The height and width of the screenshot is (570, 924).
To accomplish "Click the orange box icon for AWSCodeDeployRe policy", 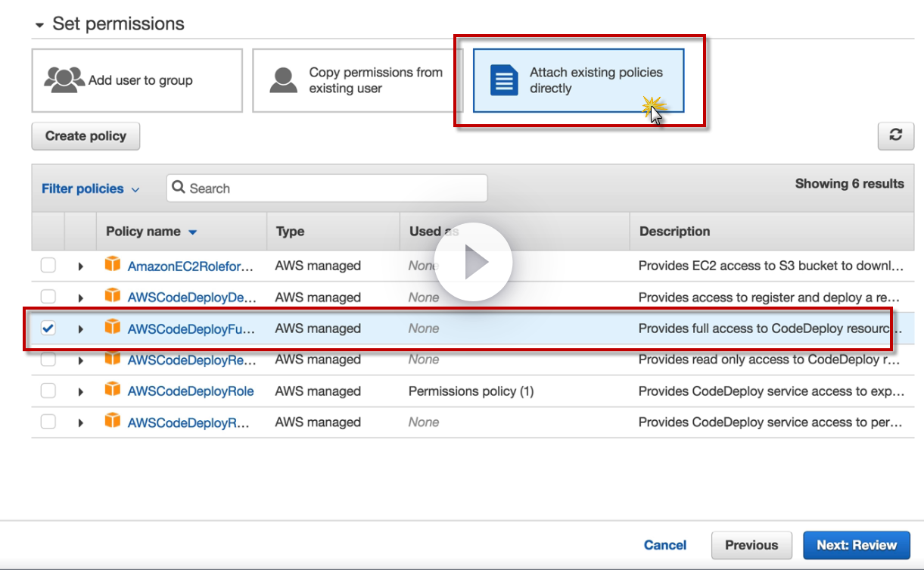I will click(113, 359).
